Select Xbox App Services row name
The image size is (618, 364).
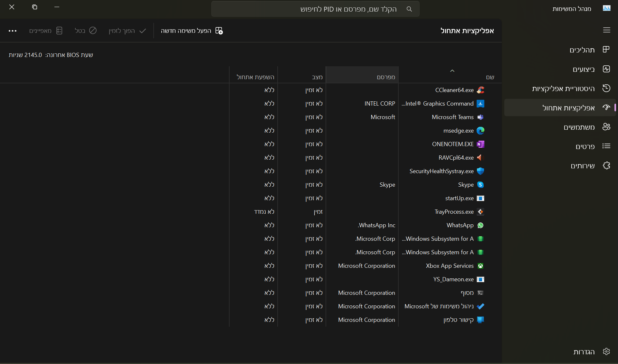450,266
